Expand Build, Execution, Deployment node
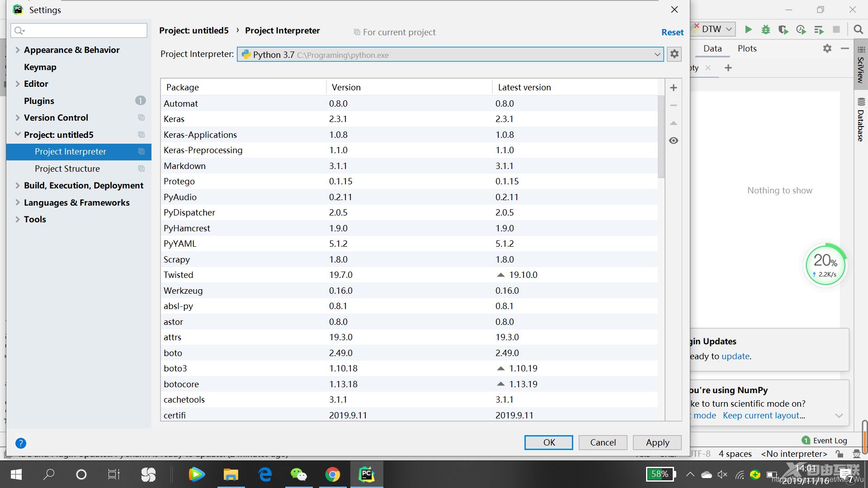This screenshot has width=868, height=488. click(18, 185)
